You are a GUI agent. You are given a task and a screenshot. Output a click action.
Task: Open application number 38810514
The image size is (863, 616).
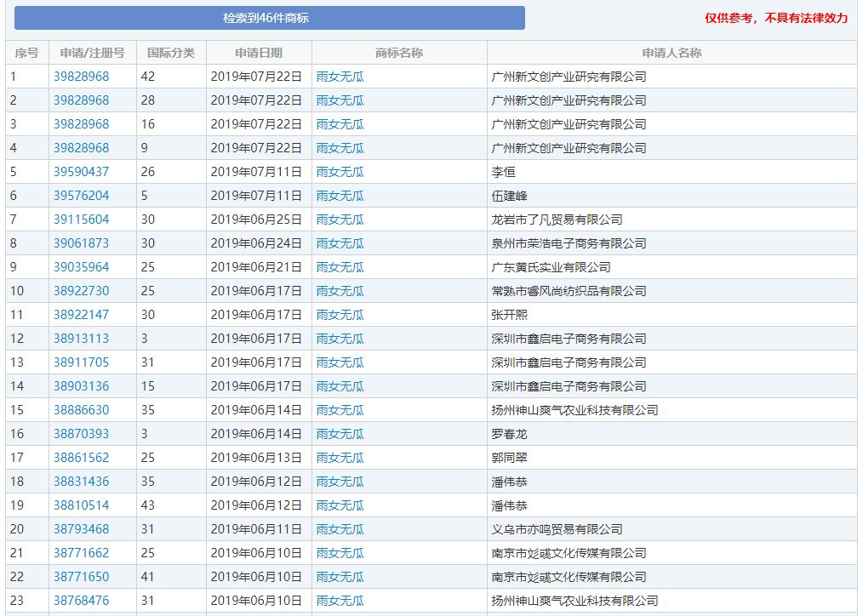pyautogui.click(x=82, y=505)
